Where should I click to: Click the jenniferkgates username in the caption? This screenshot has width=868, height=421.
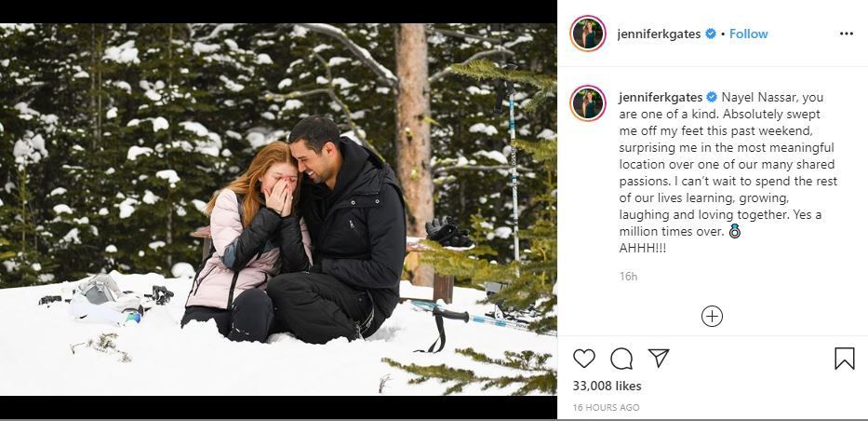(661, 97)
